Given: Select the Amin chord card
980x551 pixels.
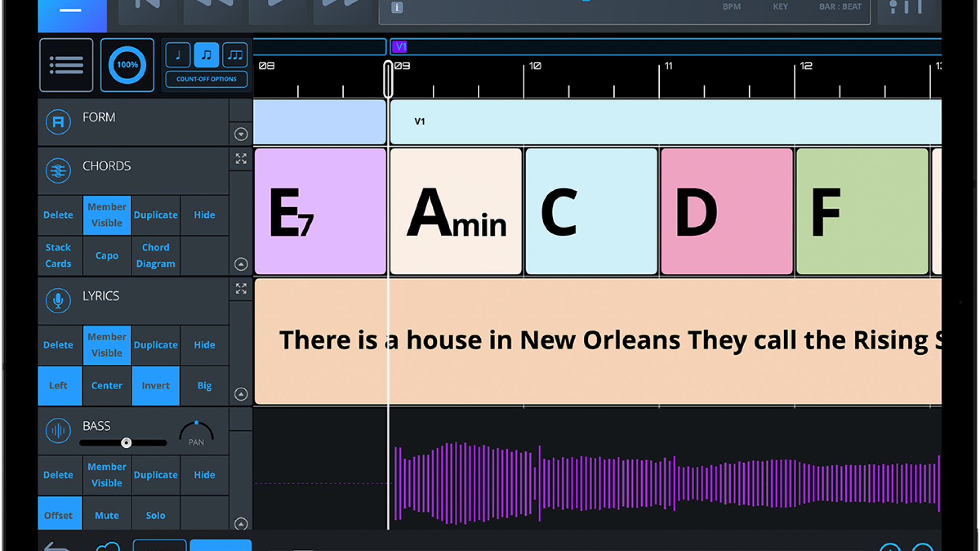Looking at the screenshot, I should click(x=456, y=212).
